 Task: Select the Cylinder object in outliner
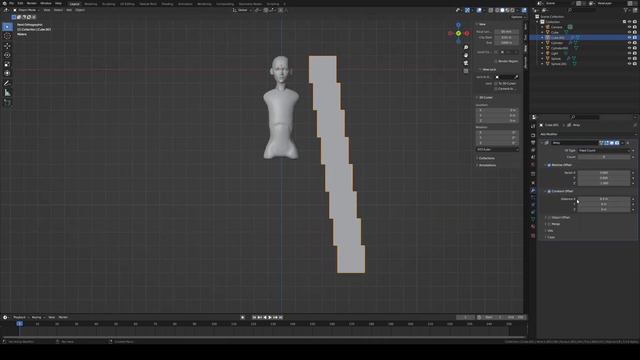pyautogui.click(x=557, y=43)
